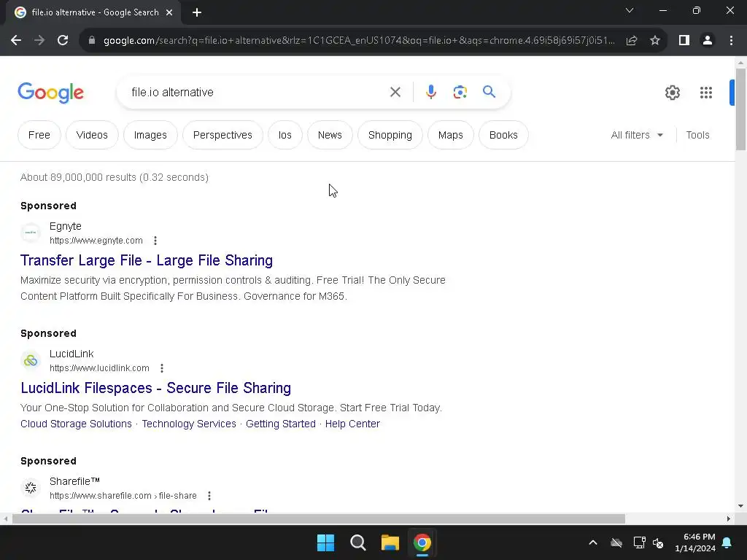
Task: Close the file.io alternative tab
Action: click(x=169, y=12)
